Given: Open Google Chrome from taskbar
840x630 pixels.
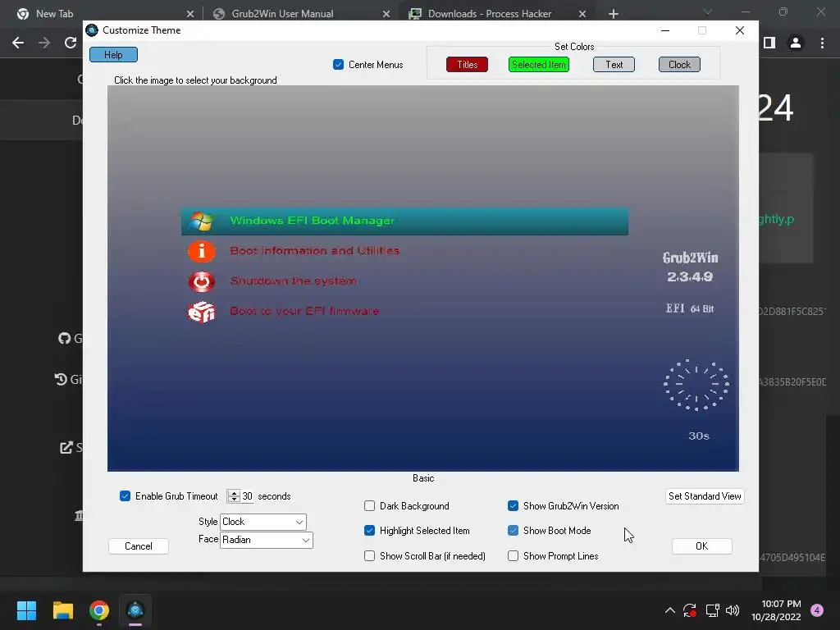Looking at the screenshot, I should pos(99,610).
